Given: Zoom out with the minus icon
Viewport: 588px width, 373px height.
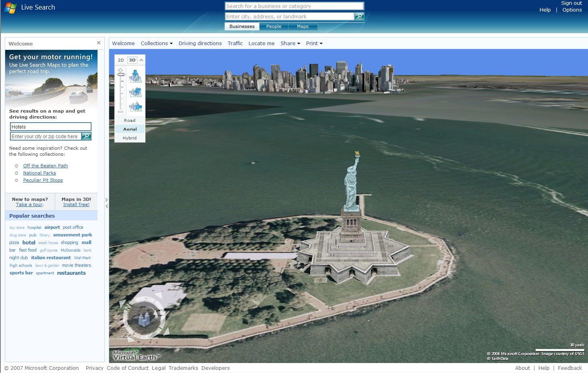Looking at the screenshot, I should pos(120,112).
